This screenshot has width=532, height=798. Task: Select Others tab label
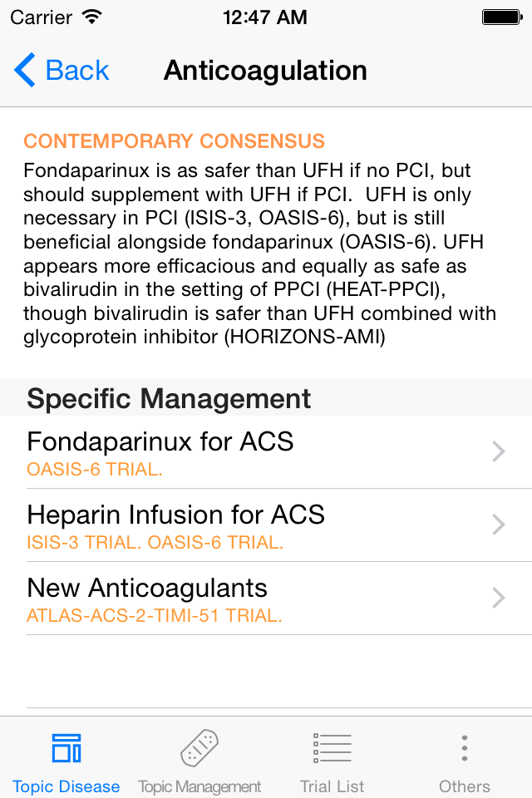[x=465, y=786]
